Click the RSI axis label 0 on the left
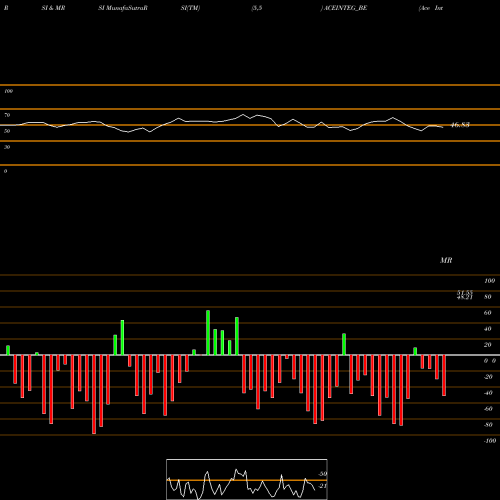 tap(5, 171)
